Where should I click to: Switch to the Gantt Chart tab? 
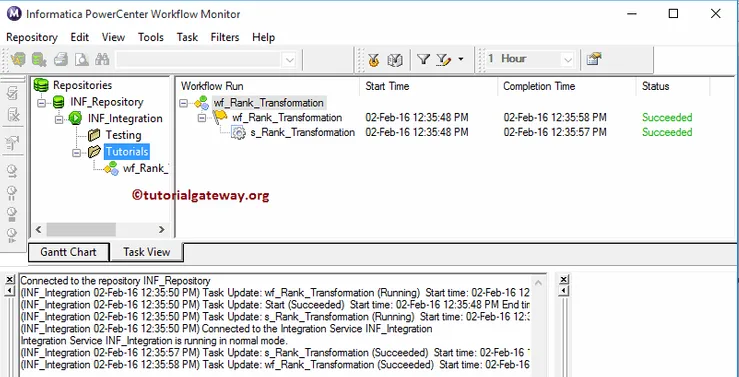tap(68, 252)
